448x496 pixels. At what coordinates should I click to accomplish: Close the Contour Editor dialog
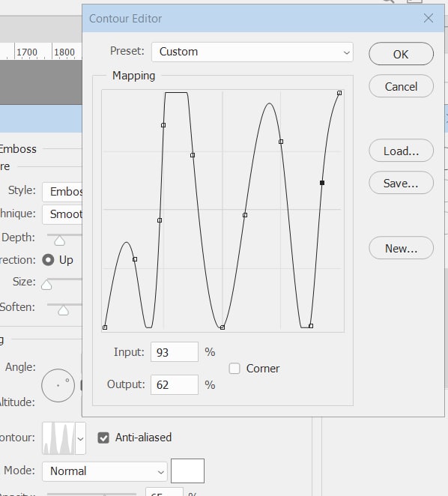[429, 18]
